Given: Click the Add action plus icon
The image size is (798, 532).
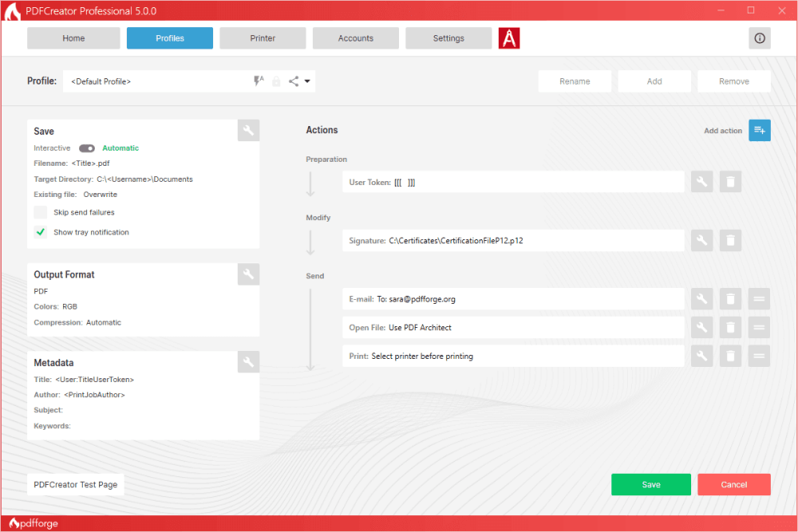Looking at the screenshot, I should click(760, 130).
